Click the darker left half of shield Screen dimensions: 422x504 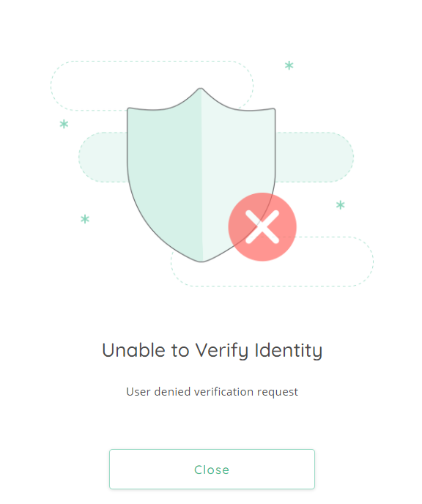click(165, 175)
